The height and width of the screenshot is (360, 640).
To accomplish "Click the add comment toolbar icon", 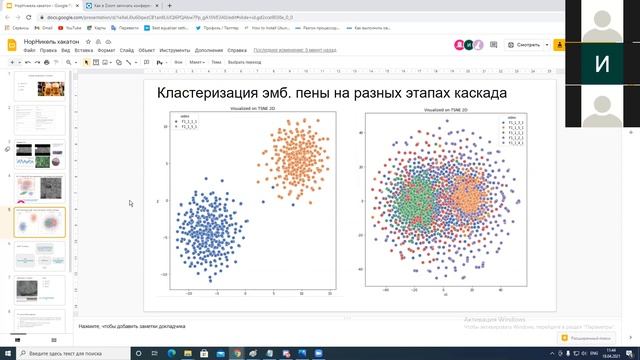I will click(146, 62).
